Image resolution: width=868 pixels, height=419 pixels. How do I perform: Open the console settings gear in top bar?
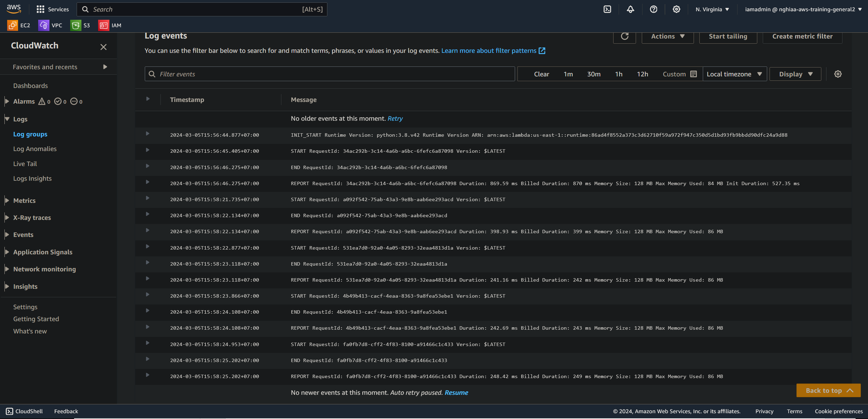[x=677, y=9]
